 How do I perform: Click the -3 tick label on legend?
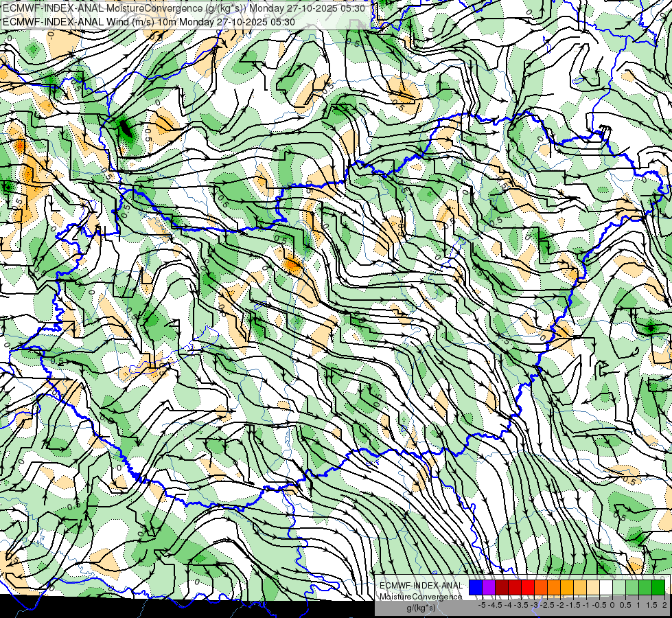point(535,605)
